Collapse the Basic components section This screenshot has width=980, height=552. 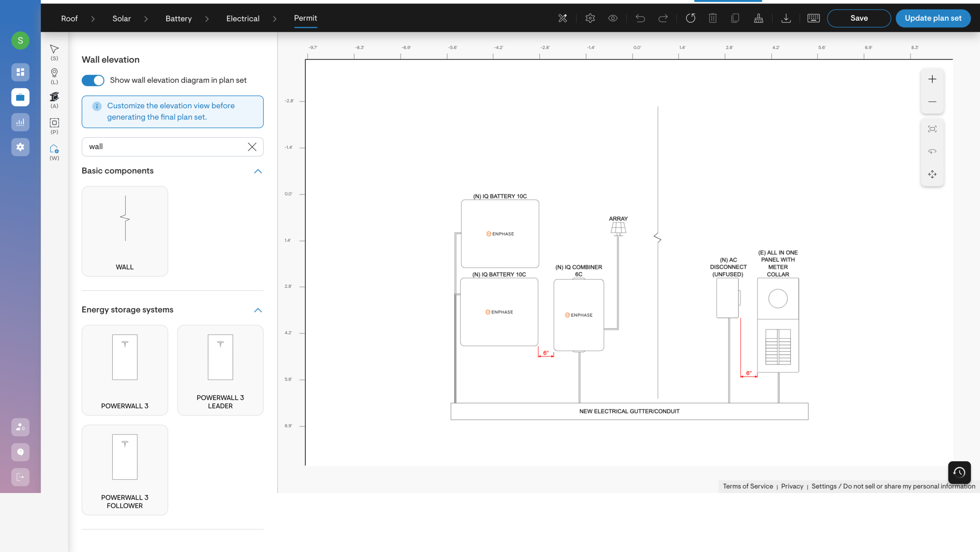tap(258, 171)
